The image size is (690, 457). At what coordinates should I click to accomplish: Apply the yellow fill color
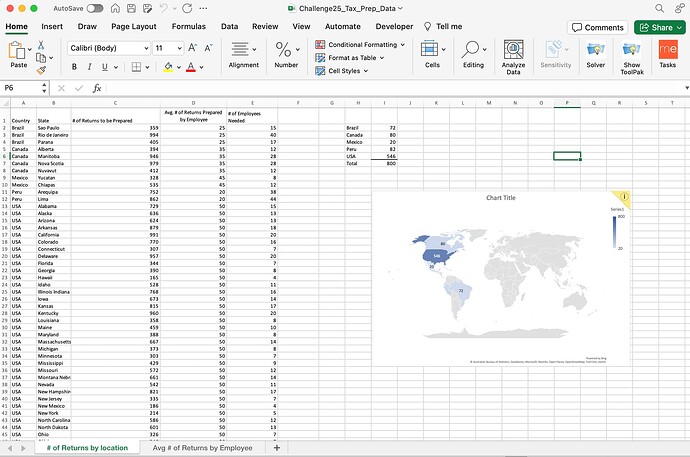[x=168, y=67]
